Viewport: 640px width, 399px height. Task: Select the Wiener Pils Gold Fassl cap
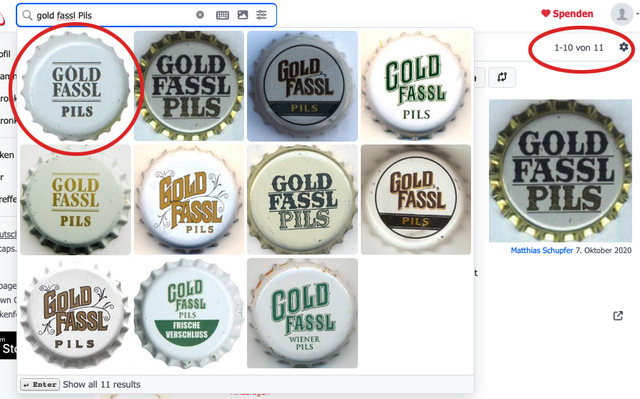(x=302, y=313)
